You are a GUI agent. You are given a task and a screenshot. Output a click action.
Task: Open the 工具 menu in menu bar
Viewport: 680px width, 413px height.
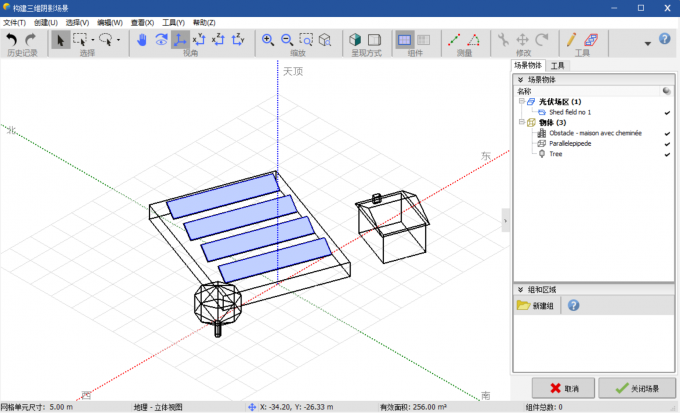coord(173,23)
